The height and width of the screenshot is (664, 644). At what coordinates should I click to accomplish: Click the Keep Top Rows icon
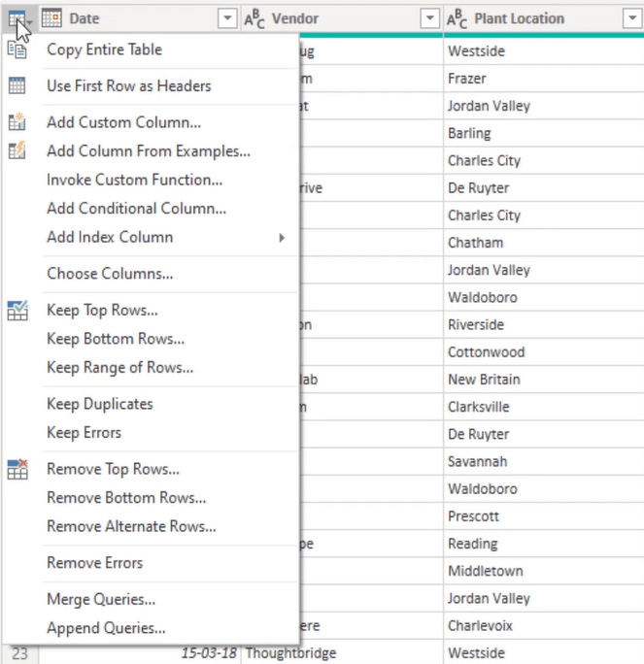click(17, 311)
